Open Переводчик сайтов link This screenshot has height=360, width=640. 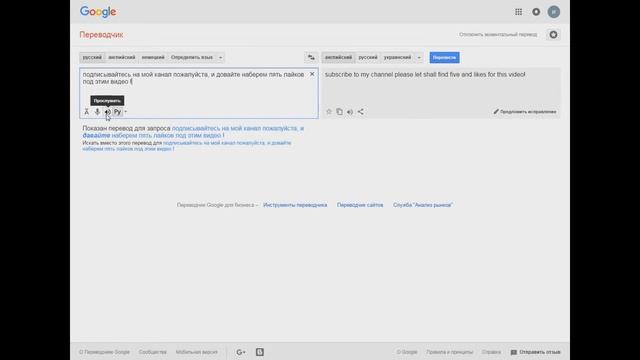pyautogui.click(x=360, y=205)
